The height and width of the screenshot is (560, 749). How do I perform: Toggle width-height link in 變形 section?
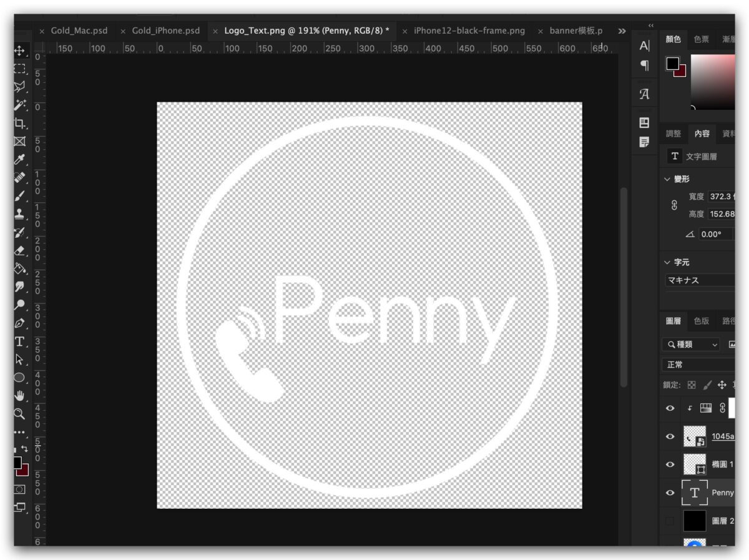coord(674,205)
